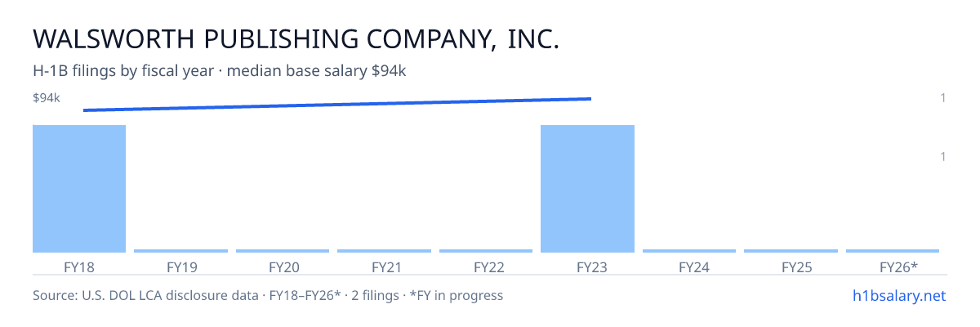980x327 pixels.
Task: Click the FY21 axis label
Action: 384,267
